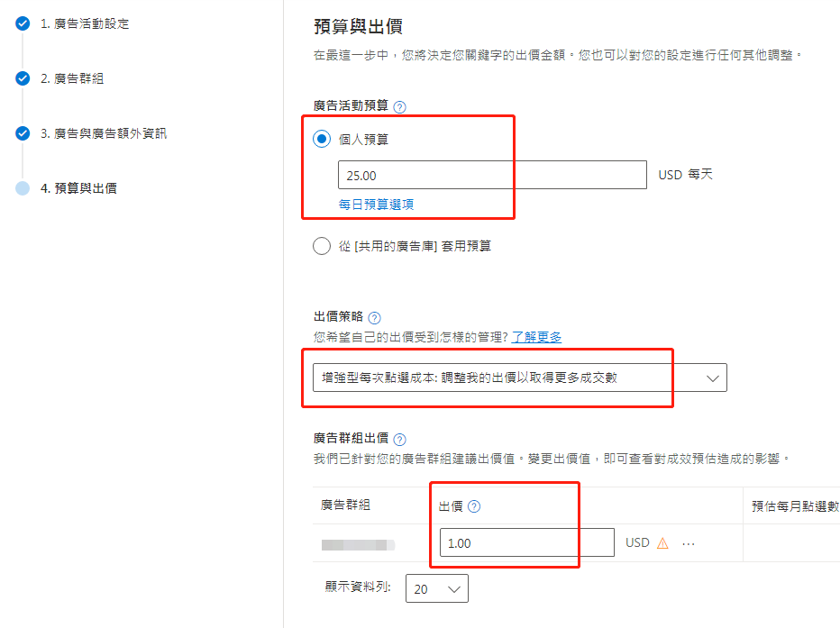This screenshot has height=628, width=840.
Task: Click the help icon next to 出價策略
Action: coord(374,316)
